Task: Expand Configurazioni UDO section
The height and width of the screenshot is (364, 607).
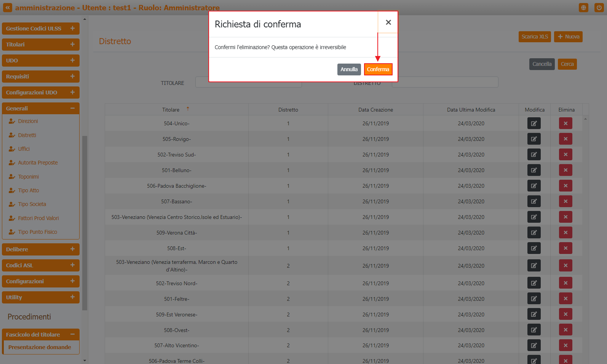Action: click(x=41, y=93)
